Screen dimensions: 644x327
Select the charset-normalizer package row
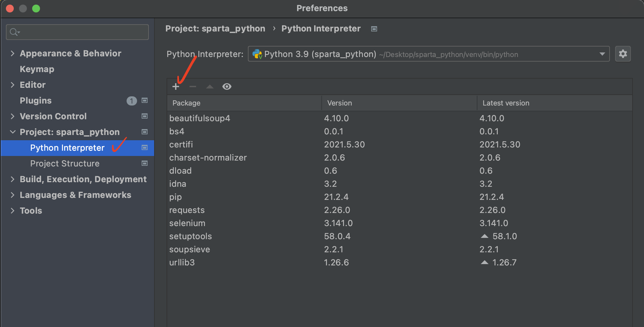[400, 158]
